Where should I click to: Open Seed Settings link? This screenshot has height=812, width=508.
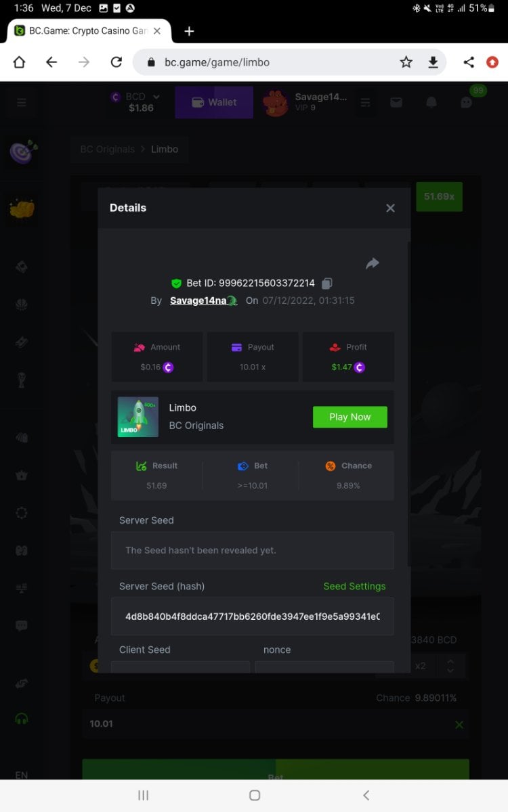pyautogui.click(x=354, y=586)
